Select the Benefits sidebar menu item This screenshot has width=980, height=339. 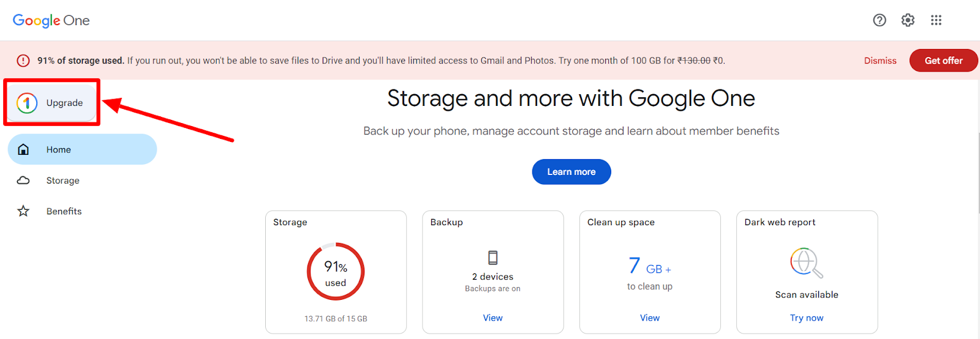click(x=82, y=211)
